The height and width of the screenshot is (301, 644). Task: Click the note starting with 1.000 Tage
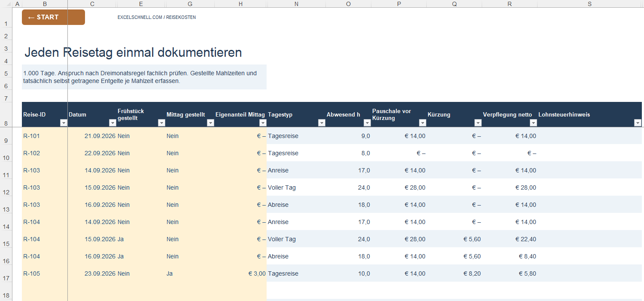144,77
